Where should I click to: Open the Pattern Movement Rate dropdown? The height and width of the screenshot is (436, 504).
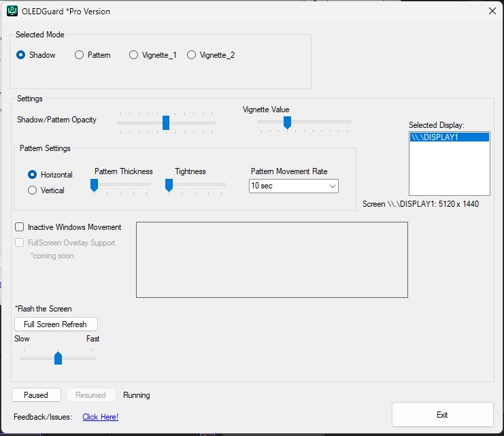(293, 186)
